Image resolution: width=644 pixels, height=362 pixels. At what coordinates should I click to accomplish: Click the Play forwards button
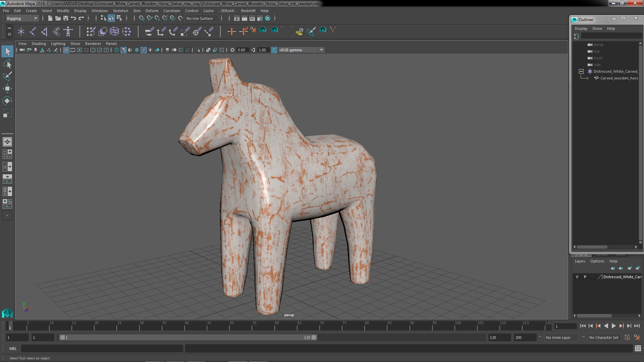613,326
